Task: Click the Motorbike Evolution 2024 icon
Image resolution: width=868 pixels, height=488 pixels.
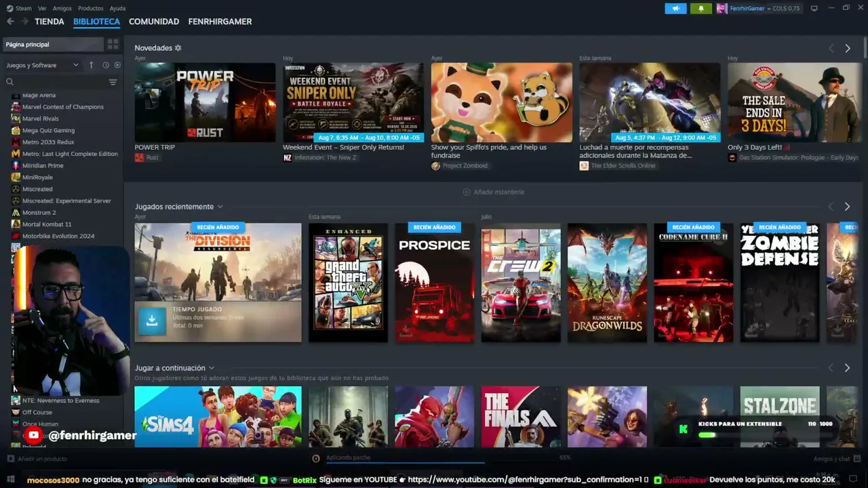Action: pos(16,236)
